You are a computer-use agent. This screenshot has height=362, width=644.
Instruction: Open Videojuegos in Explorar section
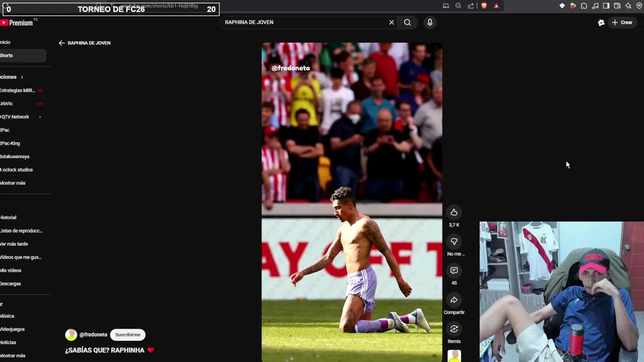tap(12, 329)
